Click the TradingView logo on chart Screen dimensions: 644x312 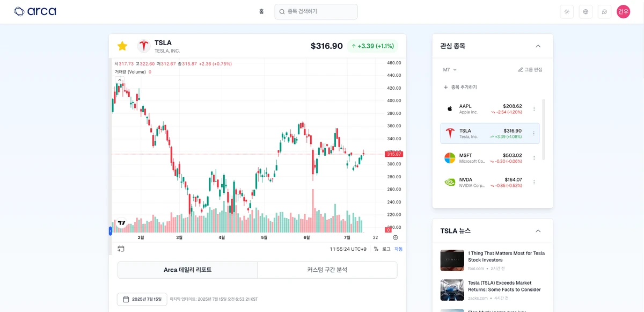click(x=121, y=223)
